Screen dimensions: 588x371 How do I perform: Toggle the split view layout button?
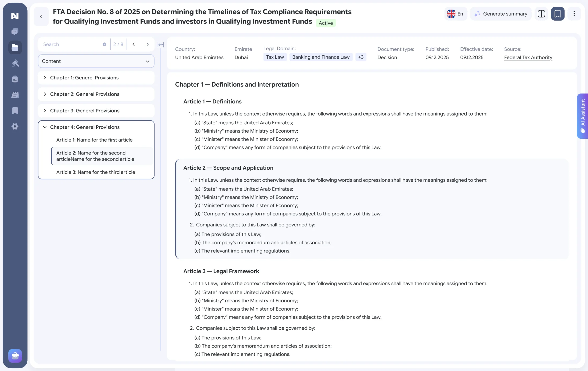(541, 14)
